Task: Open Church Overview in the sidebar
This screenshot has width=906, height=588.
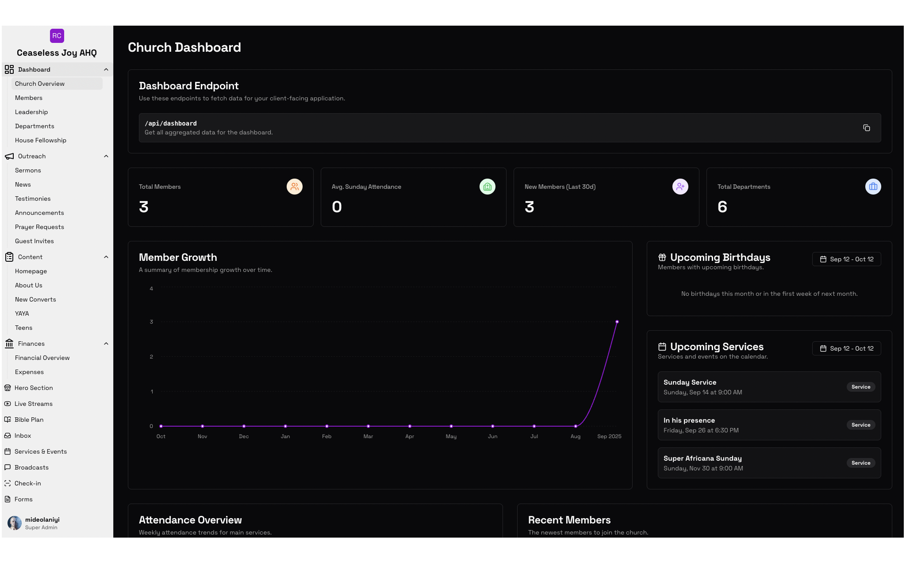Action: pyautogui.click(x=40, y=84)
